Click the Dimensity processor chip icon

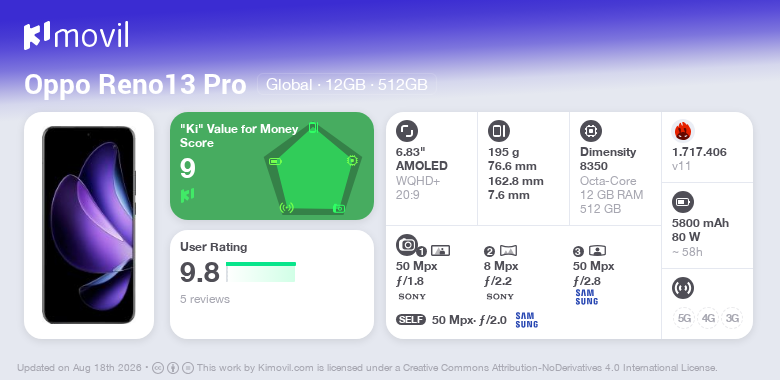click(x=591, y=131)
